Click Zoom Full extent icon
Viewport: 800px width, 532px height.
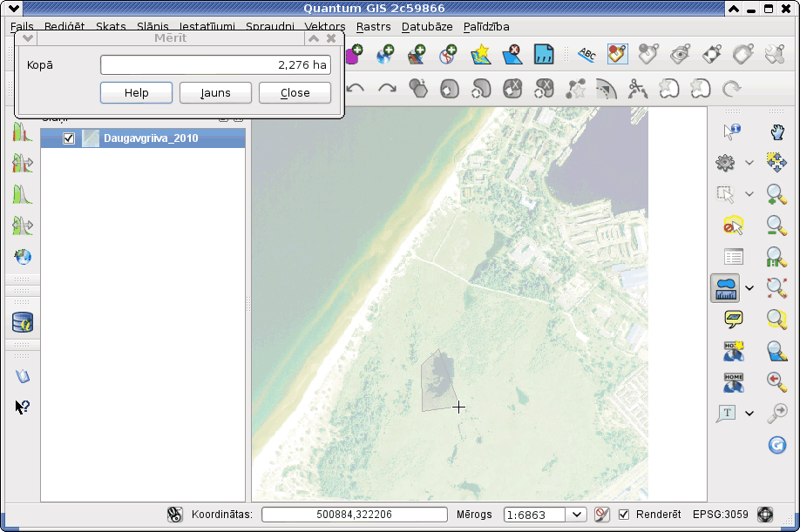(x=776, y=288)
